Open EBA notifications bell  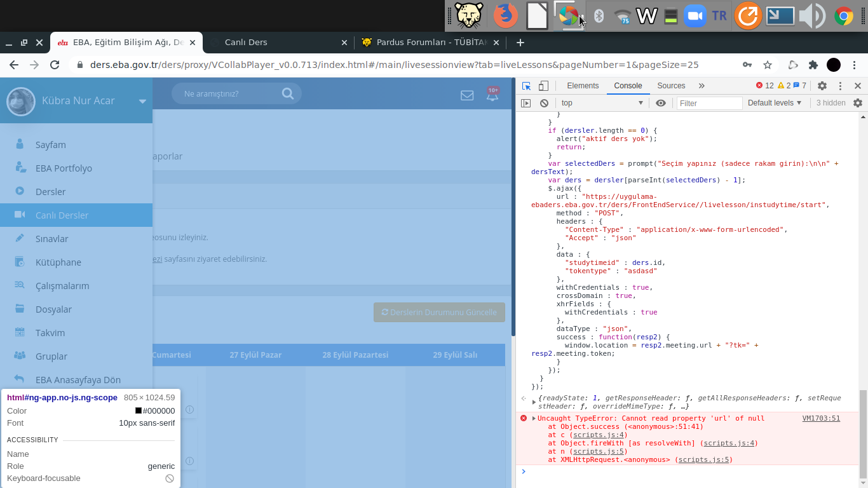coord(492,95)
